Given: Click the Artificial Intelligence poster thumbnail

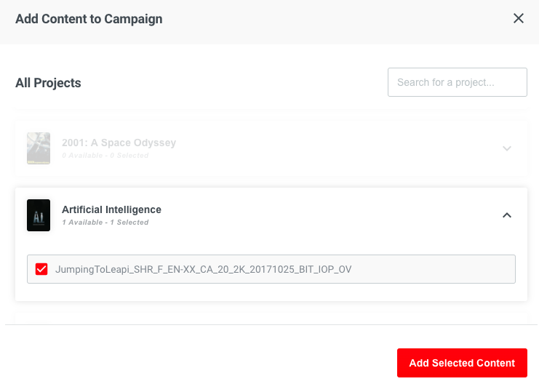Looking at the screenshot, I should (39, 215).
